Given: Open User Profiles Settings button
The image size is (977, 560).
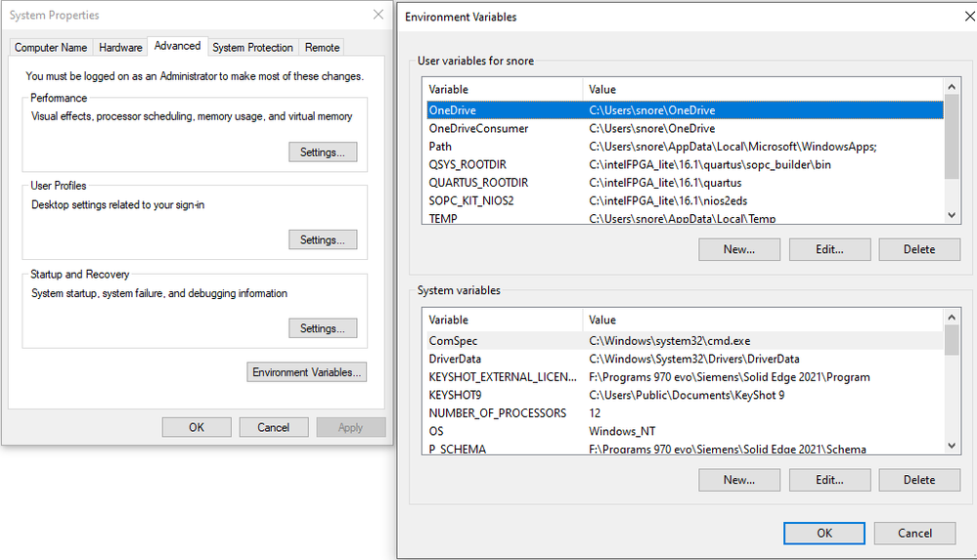Looking at the screenshot, I should [x=322, y=240].
